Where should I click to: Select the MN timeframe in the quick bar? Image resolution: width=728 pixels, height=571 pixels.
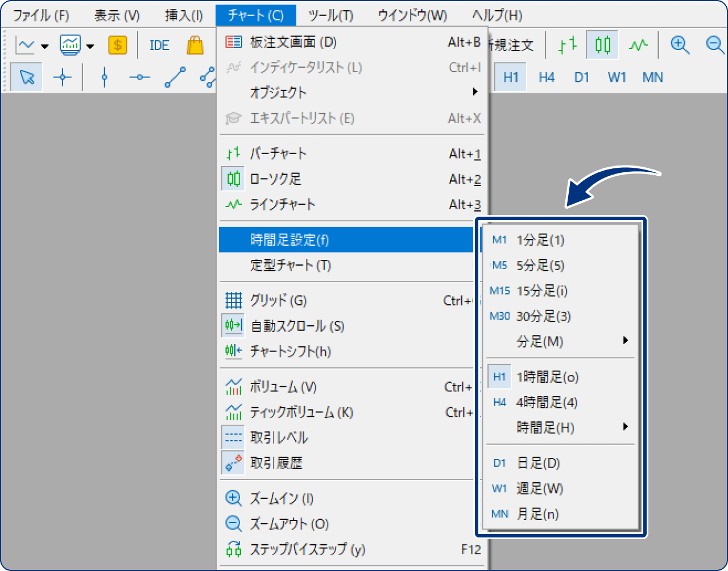click(x=652, y=77)
